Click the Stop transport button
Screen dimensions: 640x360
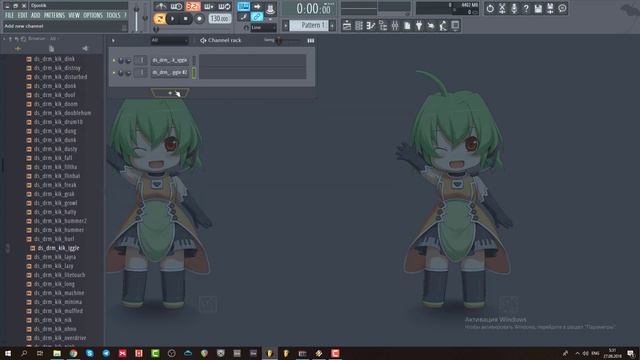[x=186, y=19]
